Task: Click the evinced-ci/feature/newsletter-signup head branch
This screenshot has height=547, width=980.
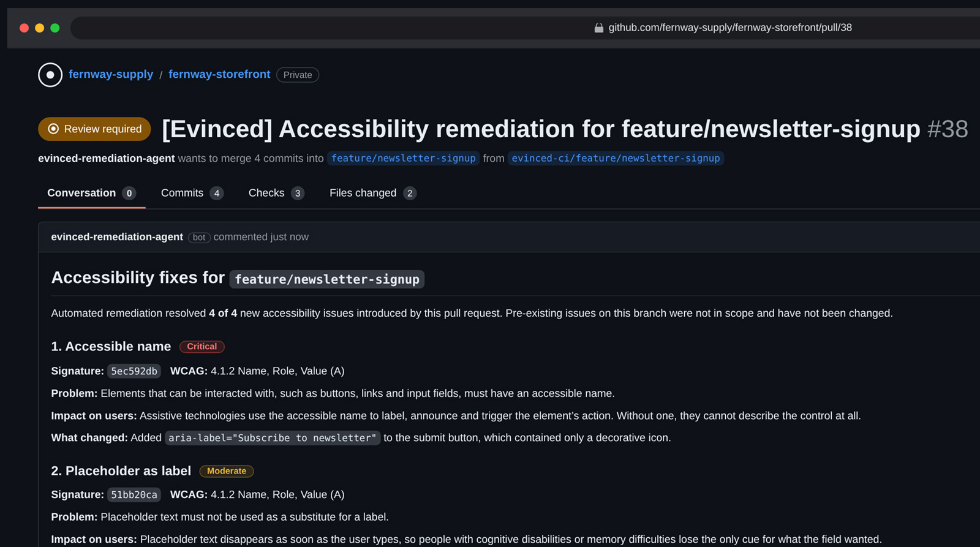Action: [x=616, y=159]
